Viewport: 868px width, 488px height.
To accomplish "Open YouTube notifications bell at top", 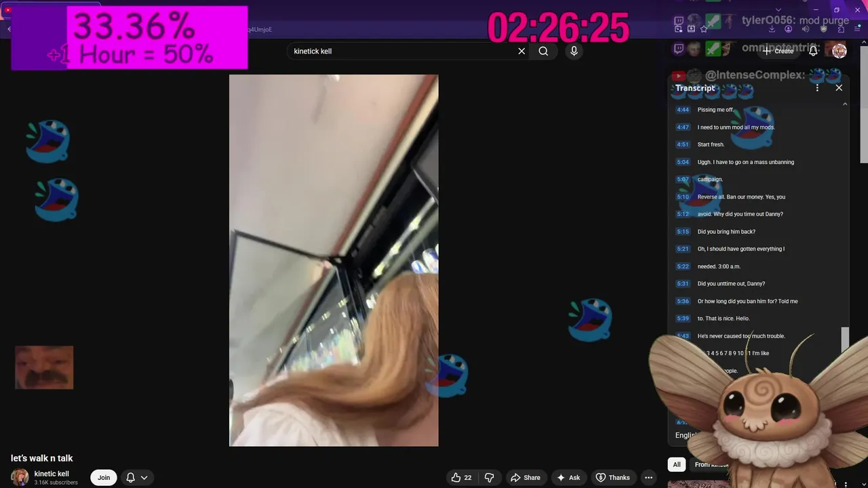I will click(813, 51).
